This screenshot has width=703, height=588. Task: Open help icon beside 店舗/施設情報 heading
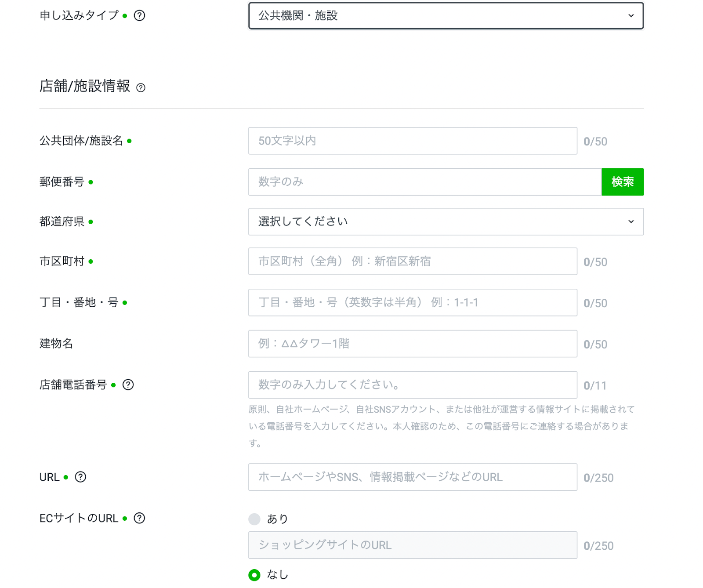point(141,87)
